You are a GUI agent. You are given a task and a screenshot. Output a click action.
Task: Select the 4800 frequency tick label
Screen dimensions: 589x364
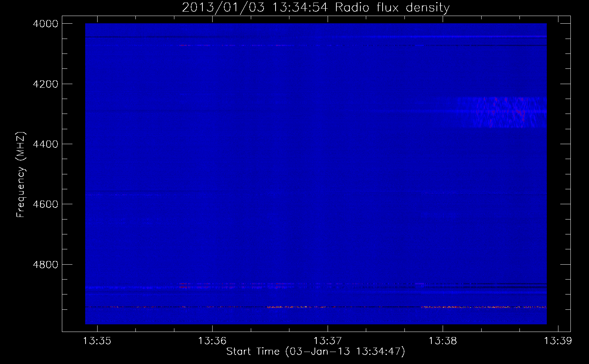(x=46, y=265)
